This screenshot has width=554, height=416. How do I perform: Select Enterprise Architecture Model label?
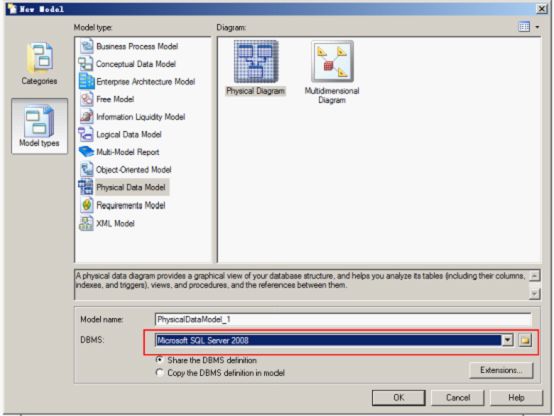click(x=146, y=82)
